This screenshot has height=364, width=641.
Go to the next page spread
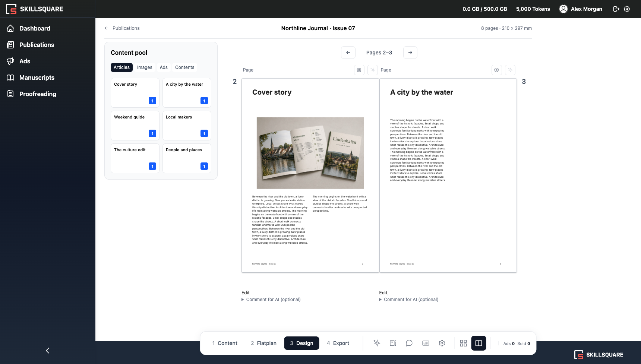click(x=410, y=53)
